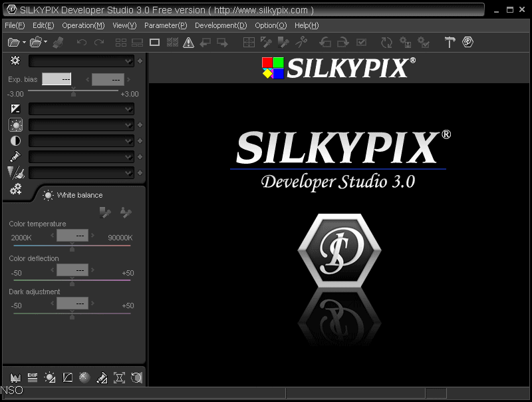The width and height of the screenshot is (532, 402).
Task: Rotate image clockwise
Action: tap(343, 43)
